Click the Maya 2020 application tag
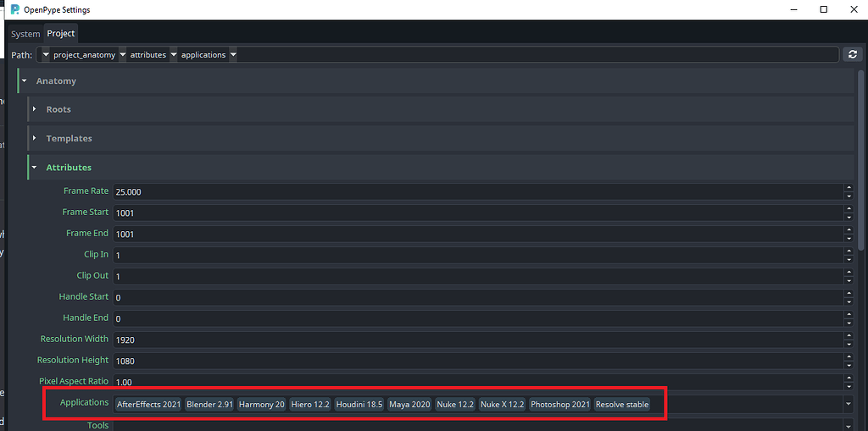 (409, 404)
